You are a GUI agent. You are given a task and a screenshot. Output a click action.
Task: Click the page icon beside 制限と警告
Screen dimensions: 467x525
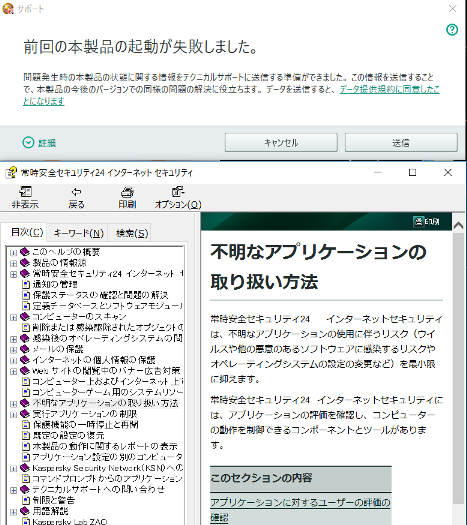[26, 500]
